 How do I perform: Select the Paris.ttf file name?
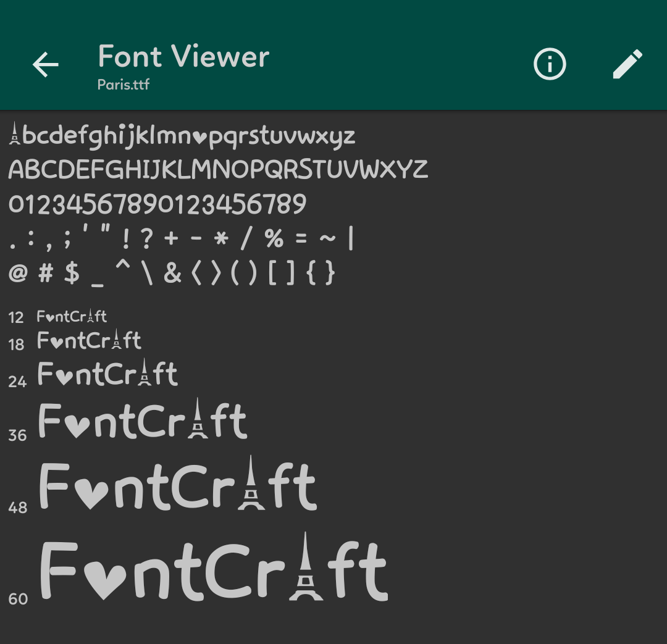[124, 84]
